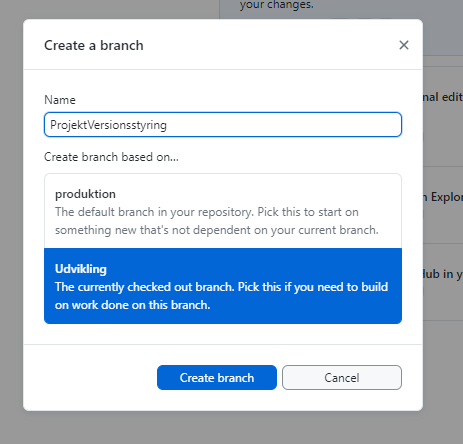The width and height of the screenshot is (463, 444).
Task: Close the Create a branch dialog
Action: click(404, 45)
